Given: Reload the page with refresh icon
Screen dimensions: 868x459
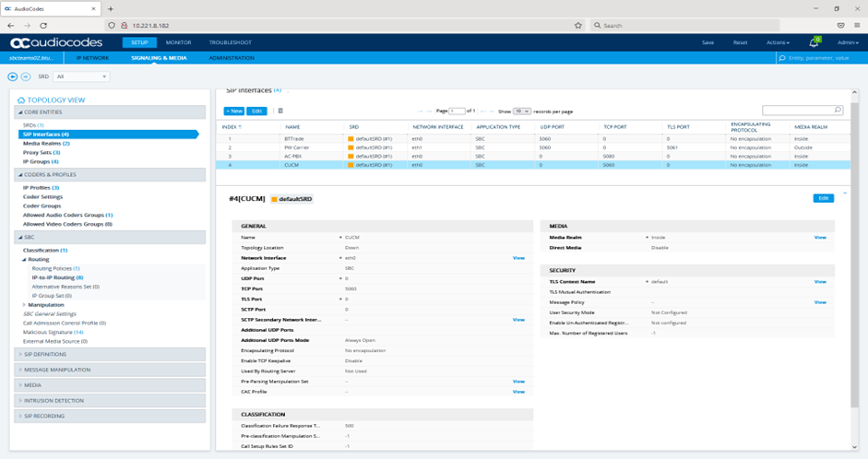Looking at the screenshot, I should [x=43, y=26].
